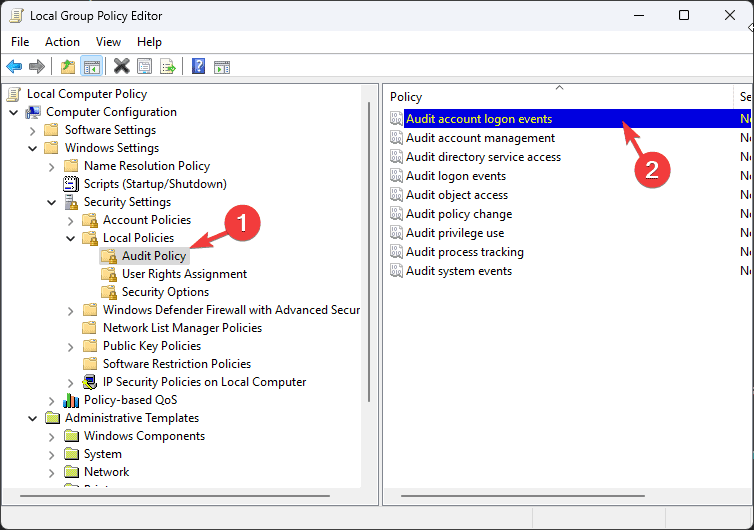Click the policy list horizontal scrollbar

(523, 496)
